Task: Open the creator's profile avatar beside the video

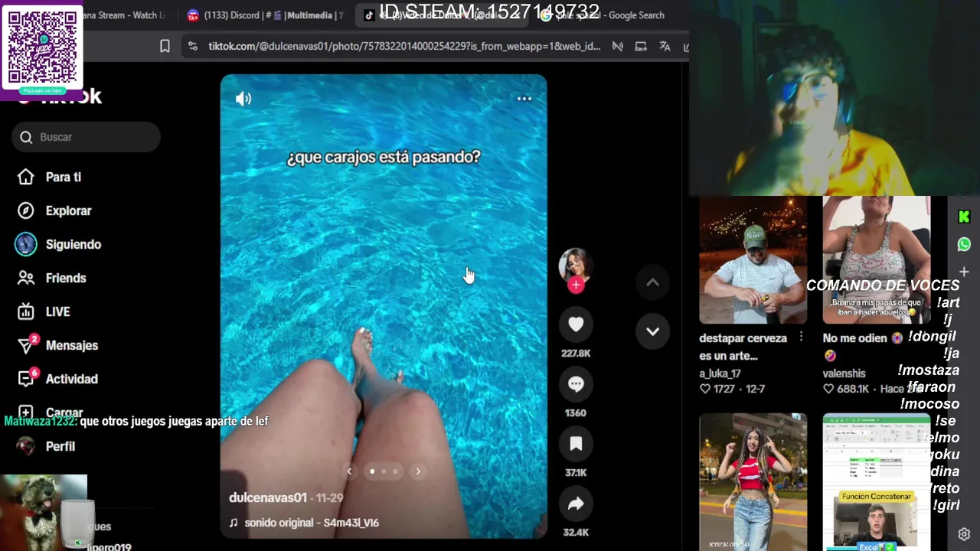Action: click(x=575, y=265)
